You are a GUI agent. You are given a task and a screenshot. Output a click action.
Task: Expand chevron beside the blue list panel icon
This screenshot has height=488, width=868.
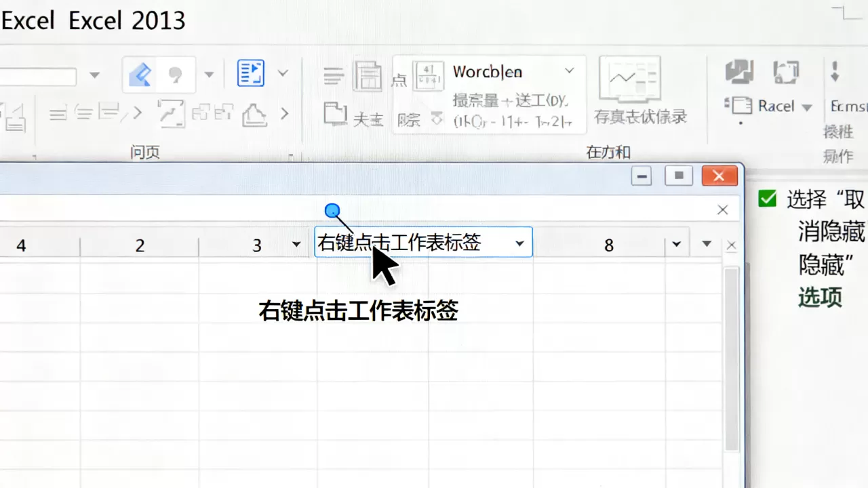pos(283,73)
